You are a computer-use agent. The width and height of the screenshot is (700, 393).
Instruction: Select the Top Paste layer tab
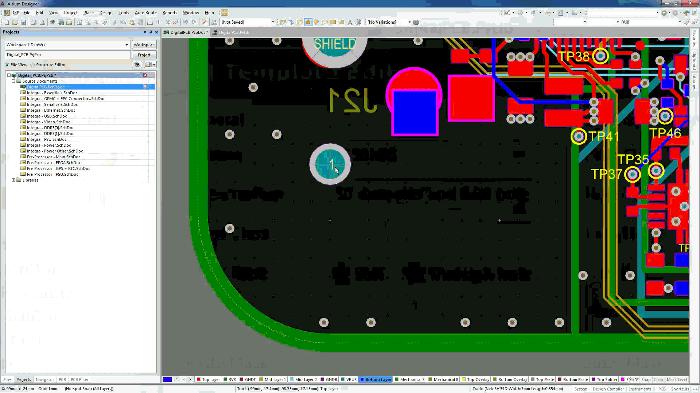click(543, 380)
